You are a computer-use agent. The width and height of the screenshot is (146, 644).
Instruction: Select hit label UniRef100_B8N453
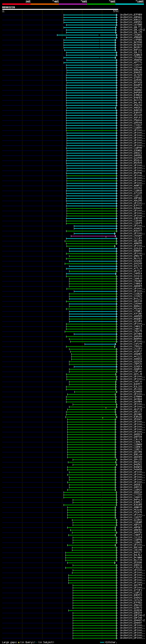[131, 251]
